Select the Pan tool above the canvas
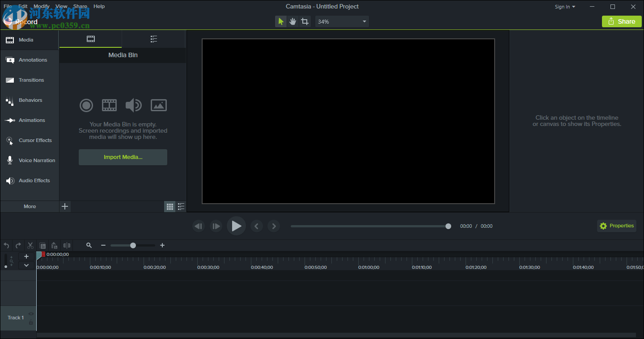This screenshot has width=644, height=339. (x=292, y=21)
